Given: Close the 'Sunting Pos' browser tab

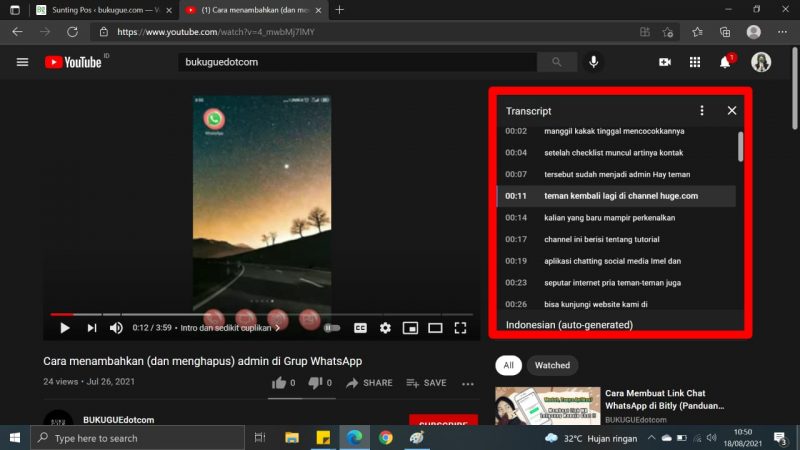Looking at the screenshot, I should (169, 10).
